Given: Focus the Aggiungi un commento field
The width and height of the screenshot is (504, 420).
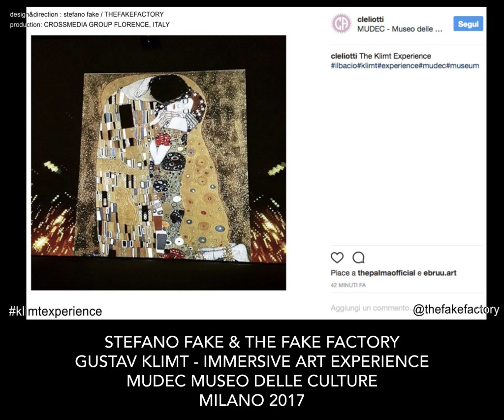Looking at the screenshot, I should click(371, 308).
